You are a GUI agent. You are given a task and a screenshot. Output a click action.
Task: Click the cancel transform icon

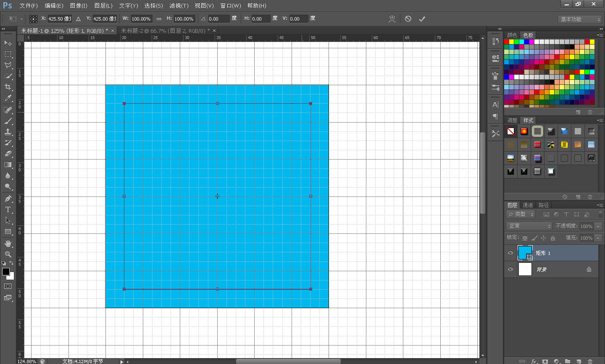[408, 18]
